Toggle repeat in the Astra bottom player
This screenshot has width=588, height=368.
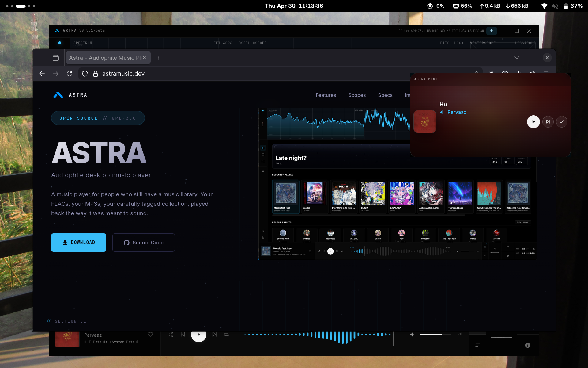pos(227,335)
